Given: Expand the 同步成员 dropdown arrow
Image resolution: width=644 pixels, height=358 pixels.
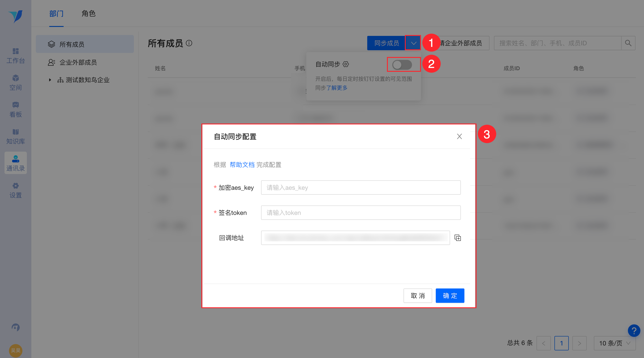Looking at the screenshot, I should click(414, 43).
